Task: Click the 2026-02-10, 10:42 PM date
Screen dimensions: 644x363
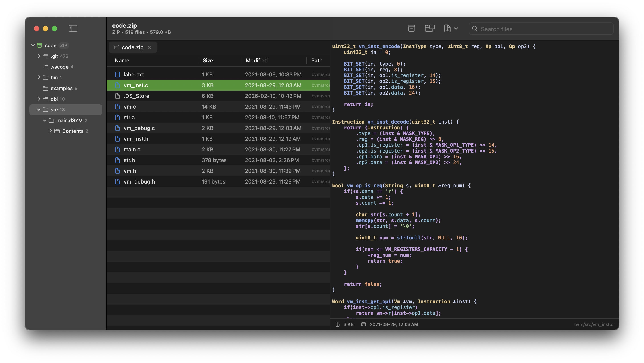Action: click(273, 96)
